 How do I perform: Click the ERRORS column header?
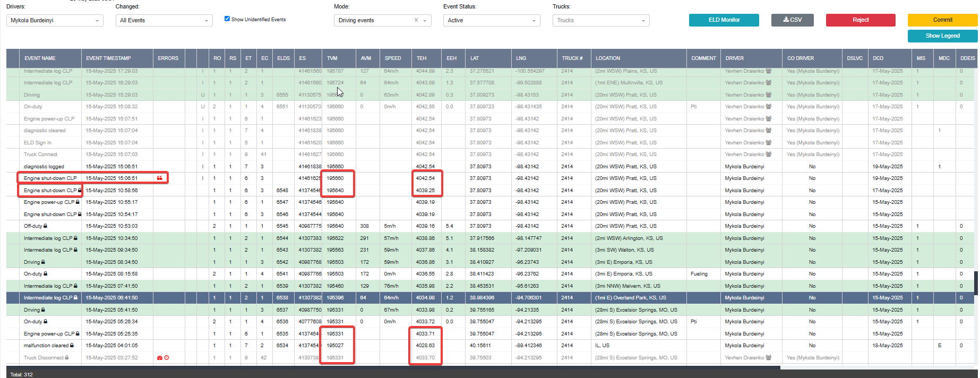(168, 58)
